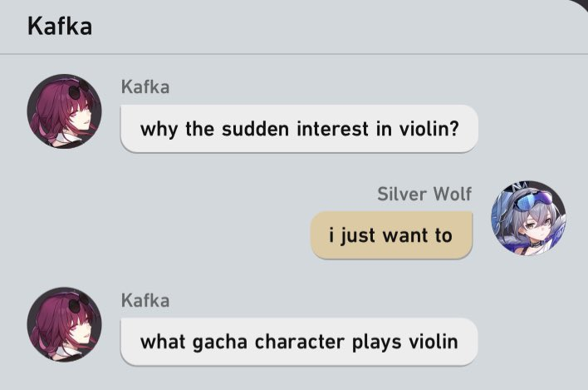Click the sunglasses on Kafka's bottom avatar

click(x=79, y=303)
